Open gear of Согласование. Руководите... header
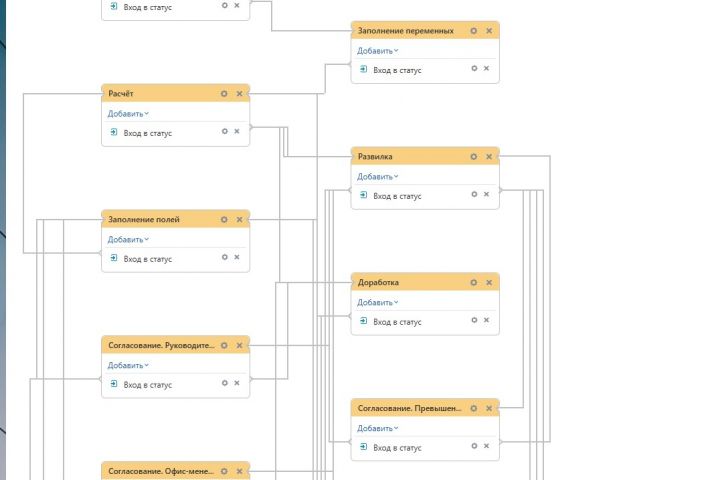 (x=224, y=345)
